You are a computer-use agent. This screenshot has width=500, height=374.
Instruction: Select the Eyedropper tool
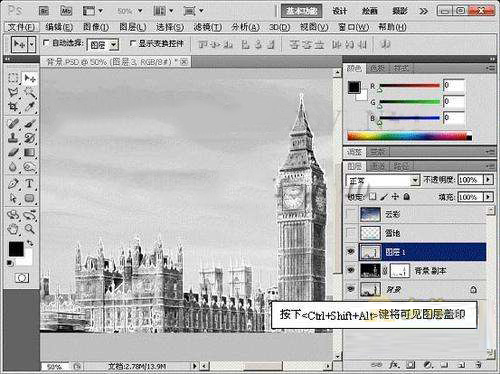point(30,107)
